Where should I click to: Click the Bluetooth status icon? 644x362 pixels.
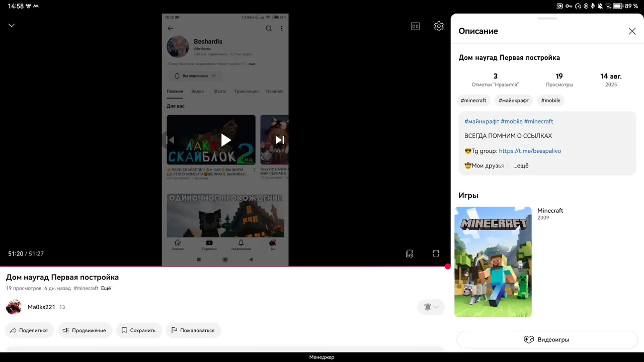(585, 6)
